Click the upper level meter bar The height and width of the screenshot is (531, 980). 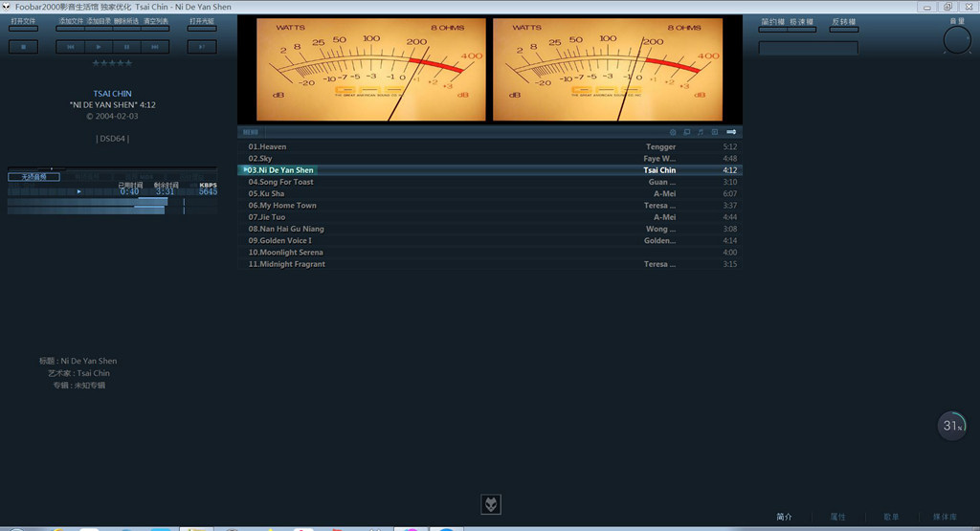point(87,202)
